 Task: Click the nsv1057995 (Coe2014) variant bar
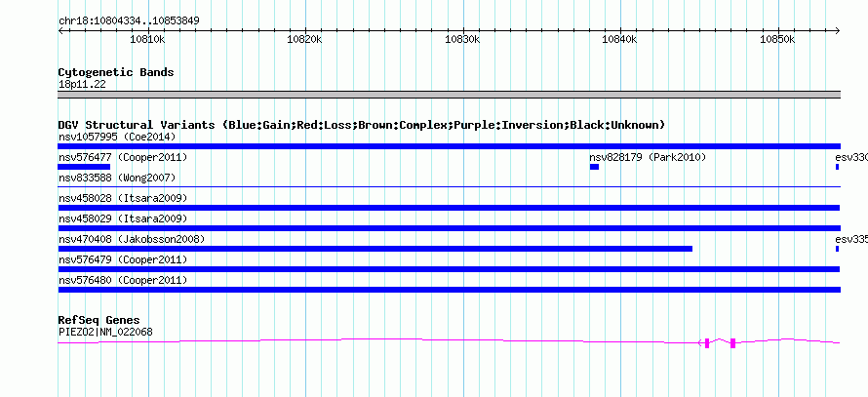449,146
